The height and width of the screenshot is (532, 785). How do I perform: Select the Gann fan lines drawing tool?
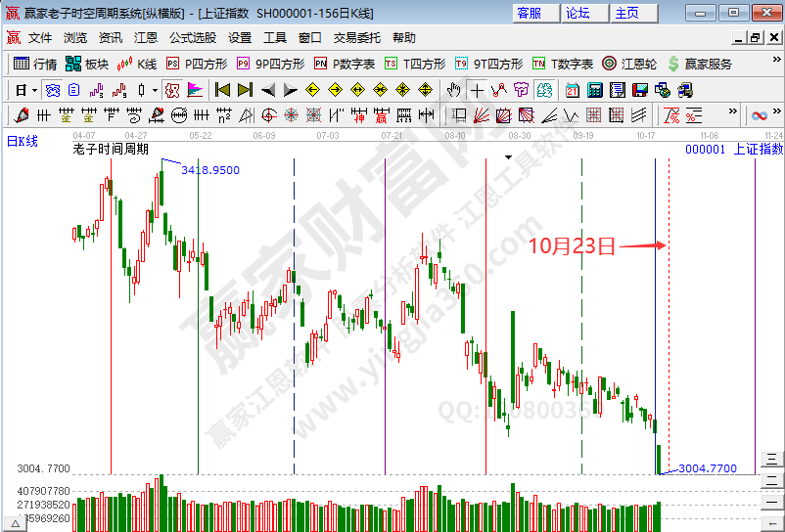(x=483, y=115)
